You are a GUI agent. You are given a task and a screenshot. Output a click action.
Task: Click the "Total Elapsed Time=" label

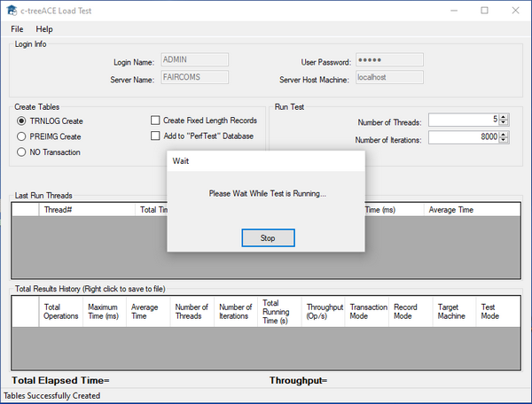pos(60,380)
